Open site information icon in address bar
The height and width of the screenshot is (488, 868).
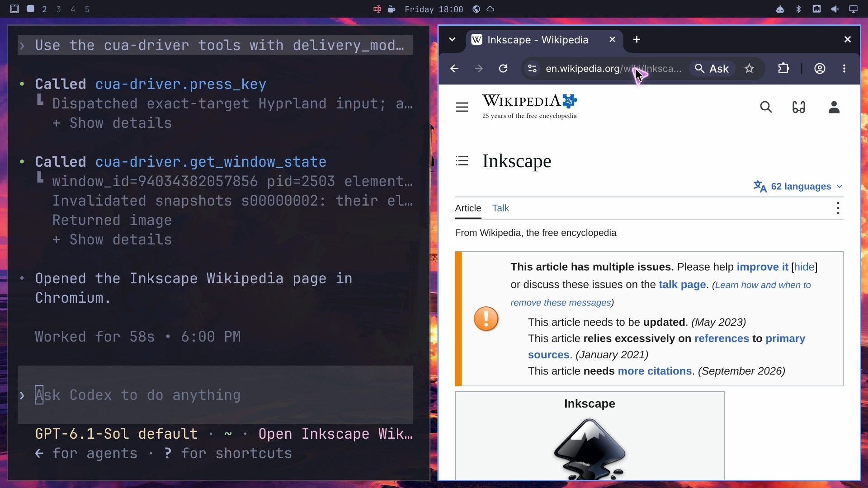[x=532, y=69]
